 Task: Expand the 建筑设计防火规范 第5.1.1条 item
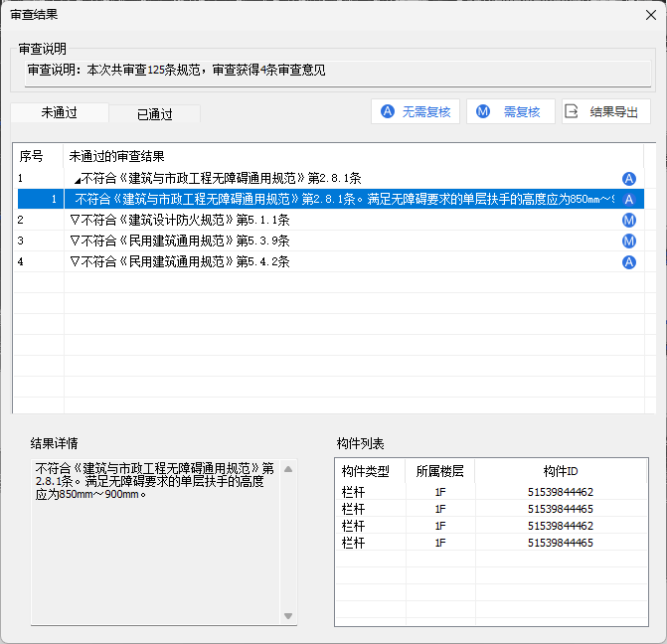tap(76, 221)
